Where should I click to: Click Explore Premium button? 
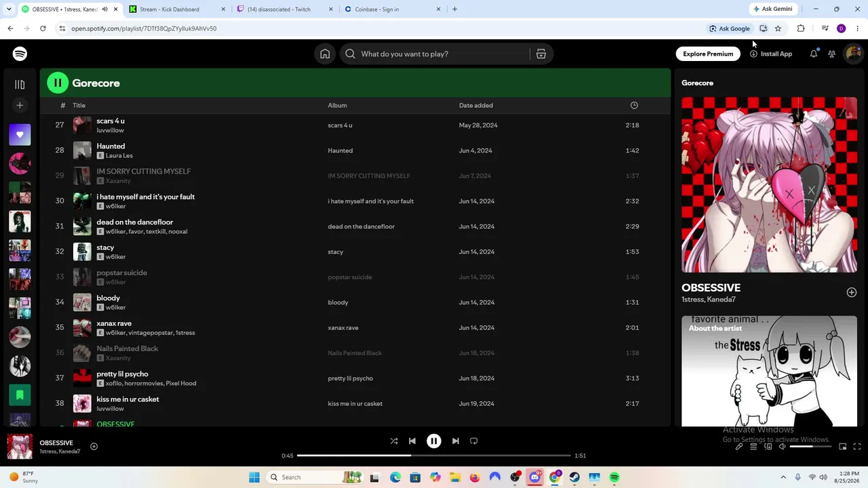tap(708, 54)
